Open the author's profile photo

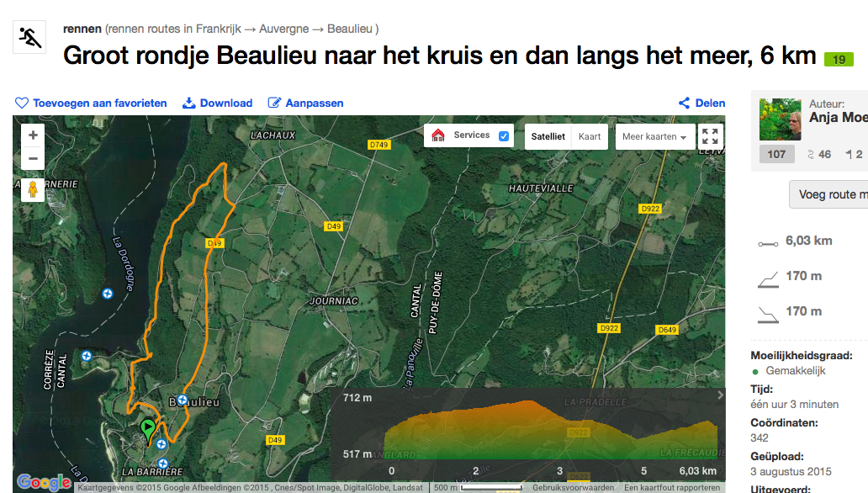pyautogui.click(x=780, y=119)
